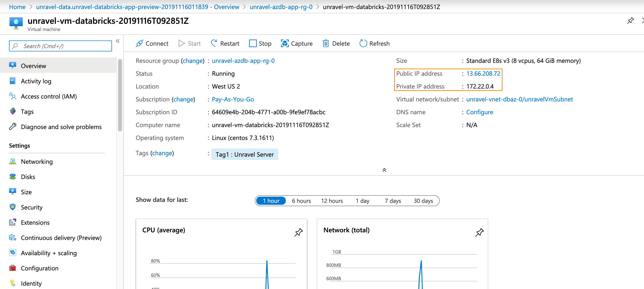Open unravel-azdb-app-rg-0 breadcrumb link
This screenshot has height=289, width=644.
click(281, 7)
